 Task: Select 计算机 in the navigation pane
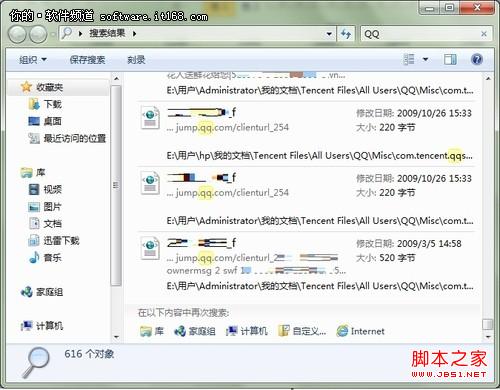point(49,326)
